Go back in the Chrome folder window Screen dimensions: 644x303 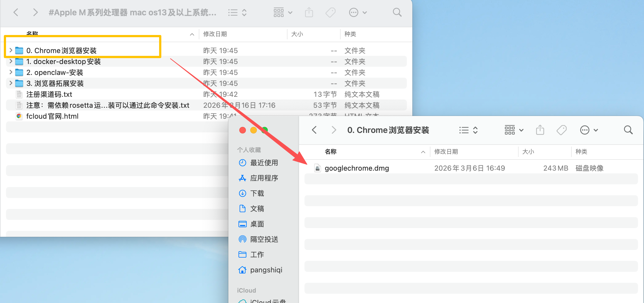click(314, 130)
